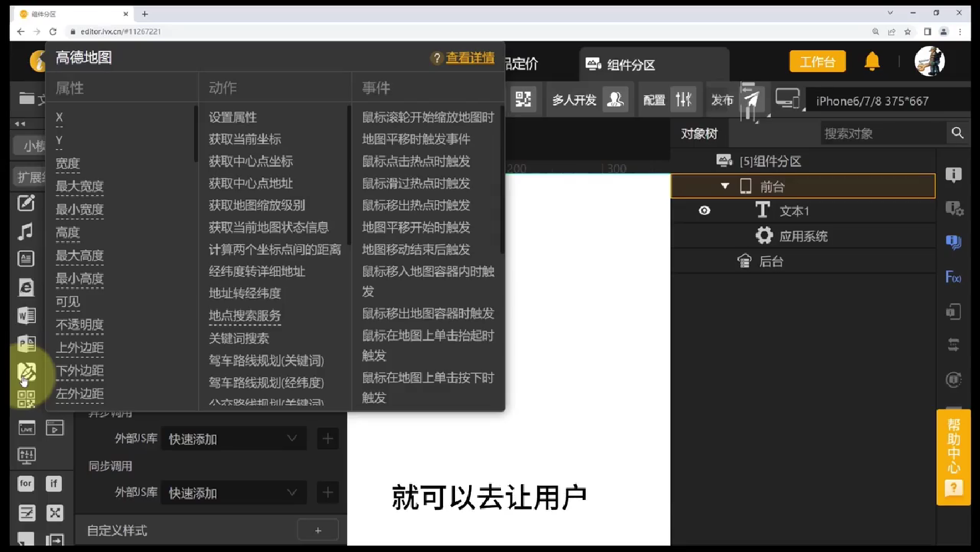
Task: Select 获取当前坐标 action
Action: pos(245,139)
